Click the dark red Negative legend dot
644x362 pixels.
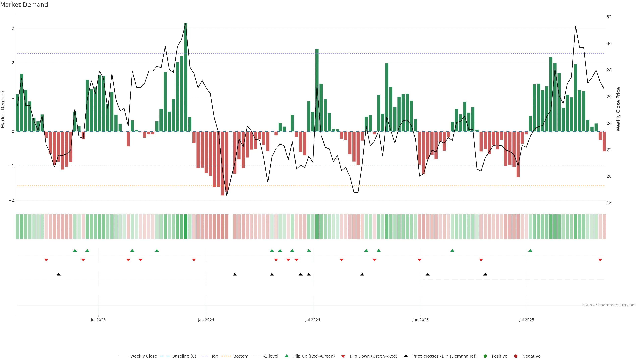click(516, 356)
